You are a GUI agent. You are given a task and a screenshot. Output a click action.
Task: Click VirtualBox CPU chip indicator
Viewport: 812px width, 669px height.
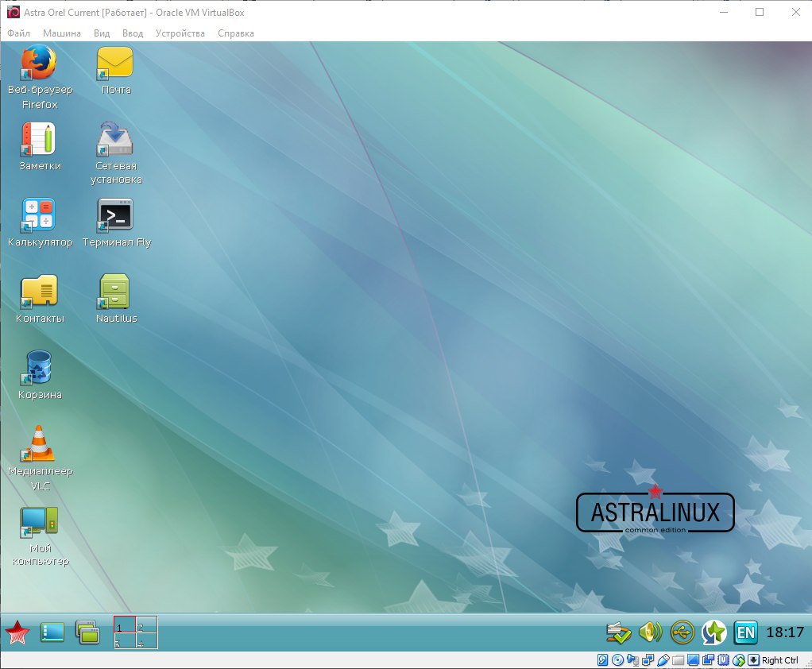724,660
